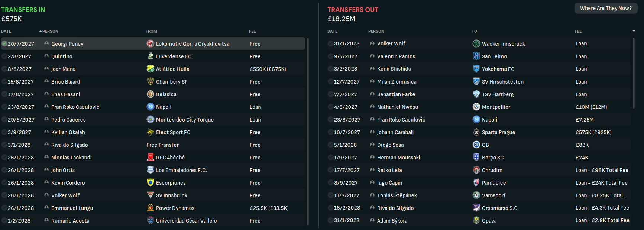Screen dimensions: 644x230
Task: Open the Yokohama FC club crest
Action: (476, 69)
